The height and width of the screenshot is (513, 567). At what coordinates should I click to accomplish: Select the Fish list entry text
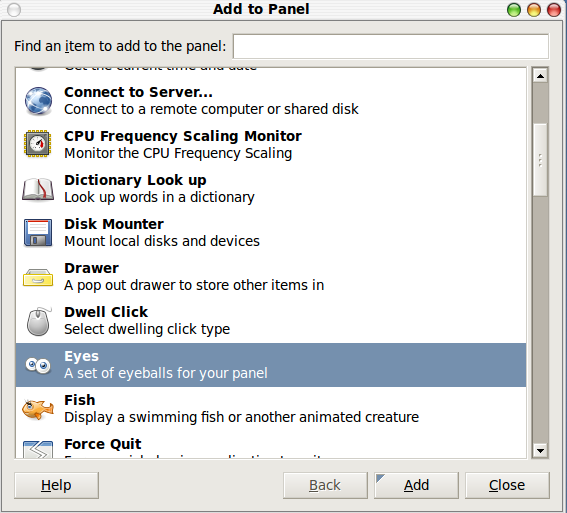tap(80, 400)
